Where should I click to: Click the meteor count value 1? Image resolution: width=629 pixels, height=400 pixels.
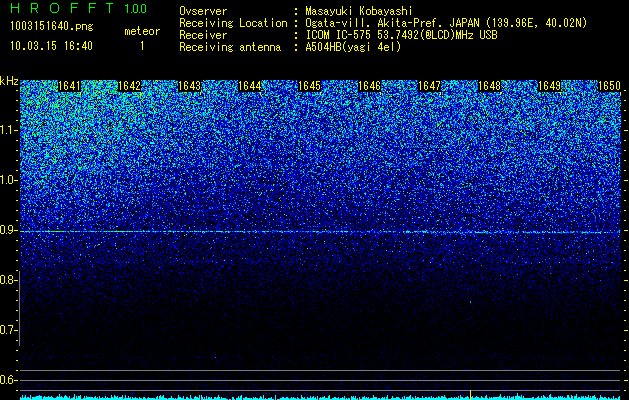point(142,46)
